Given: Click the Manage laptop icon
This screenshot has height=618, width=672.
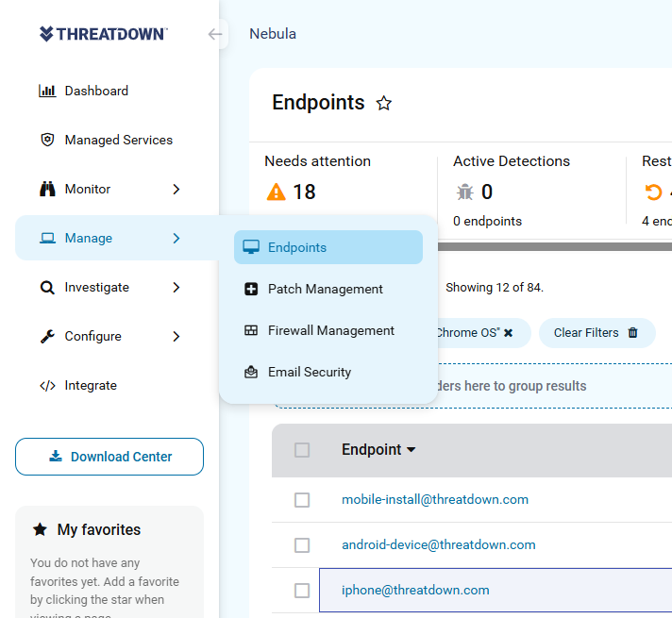Looking at the screenshot, I should pyautogui.click(x=47, y=238).
